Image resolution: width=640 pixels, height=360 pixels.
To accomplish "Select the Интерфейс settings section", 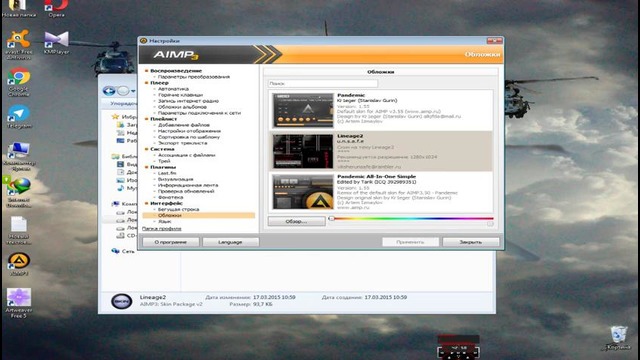I will point(166,203).
